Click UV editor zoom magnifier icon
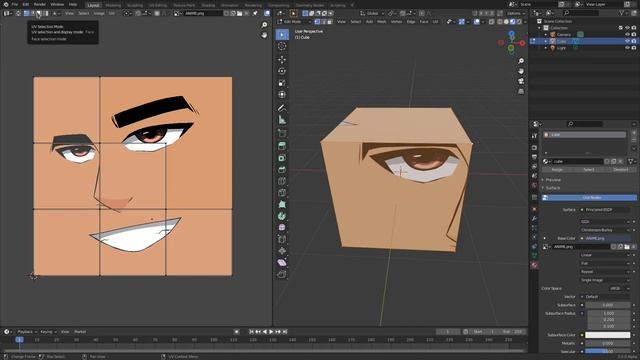The height and width of the screenshot is (360, 640). (x=264, y=25)
